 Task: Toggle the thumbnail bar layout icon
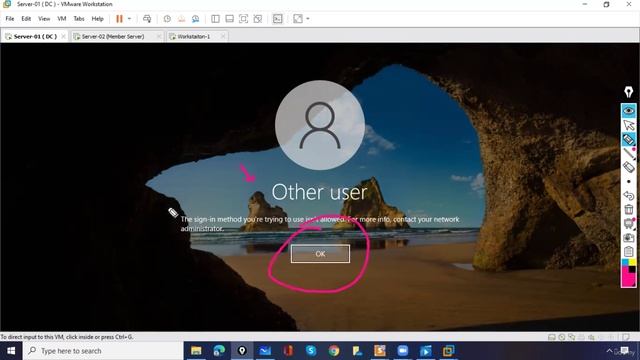coord(229,19)
